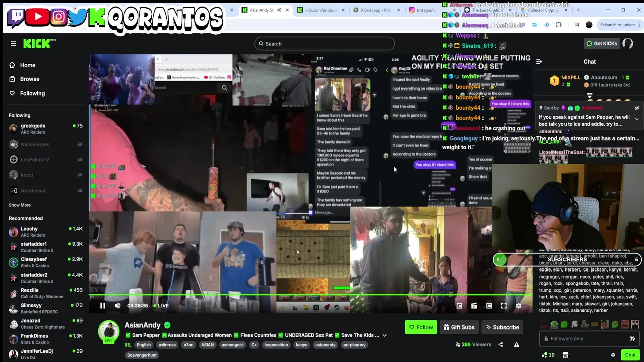This screenshot has height=362, width=644.
Task: Open a new browser tab
Action: (x=578, y=10)
